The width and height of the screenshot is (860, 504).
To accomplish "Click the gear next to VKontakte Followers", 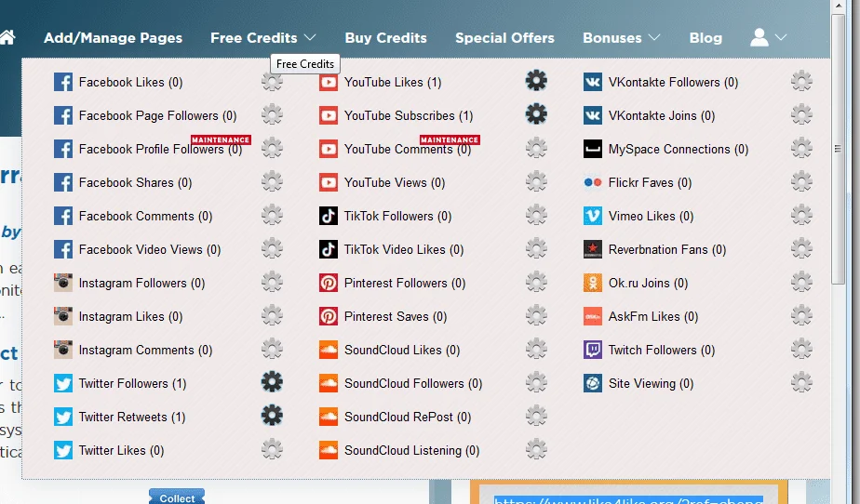I will [802, 82].
